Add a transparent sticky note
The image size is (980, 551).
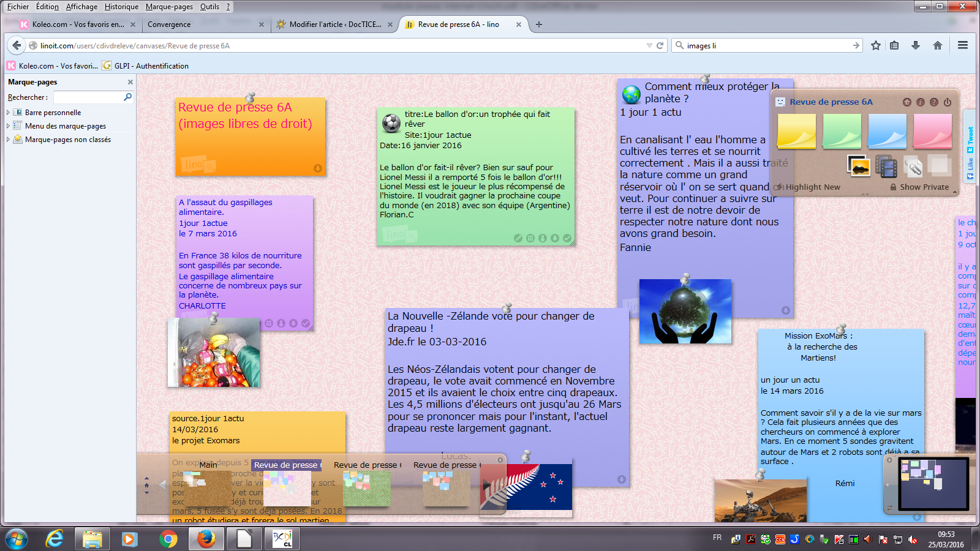pyautogui.click(x=939, y=165)
